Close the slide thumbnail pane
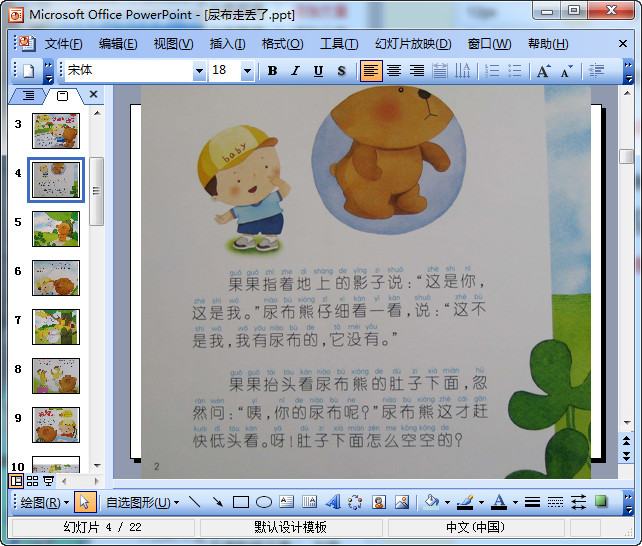The width and height of the screenshot is (642, 546). pyautogui.click(x=93, y=94)
